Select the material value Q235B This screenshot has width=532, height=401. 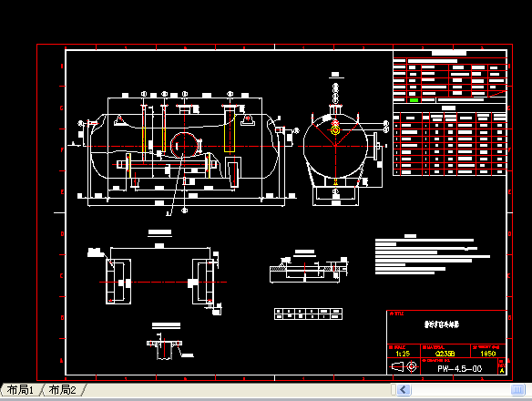click(x=445, y=354)
